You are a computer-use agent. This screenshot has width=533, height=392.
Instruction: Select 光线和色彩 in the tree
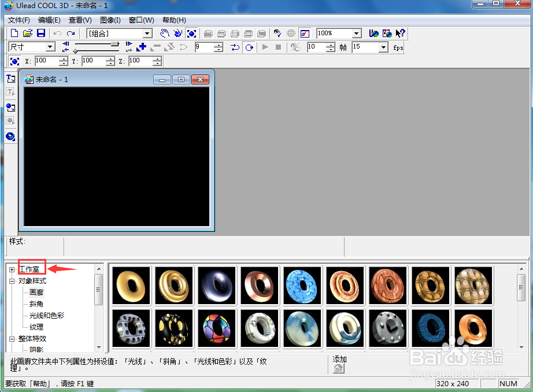(x=47, y=316)
